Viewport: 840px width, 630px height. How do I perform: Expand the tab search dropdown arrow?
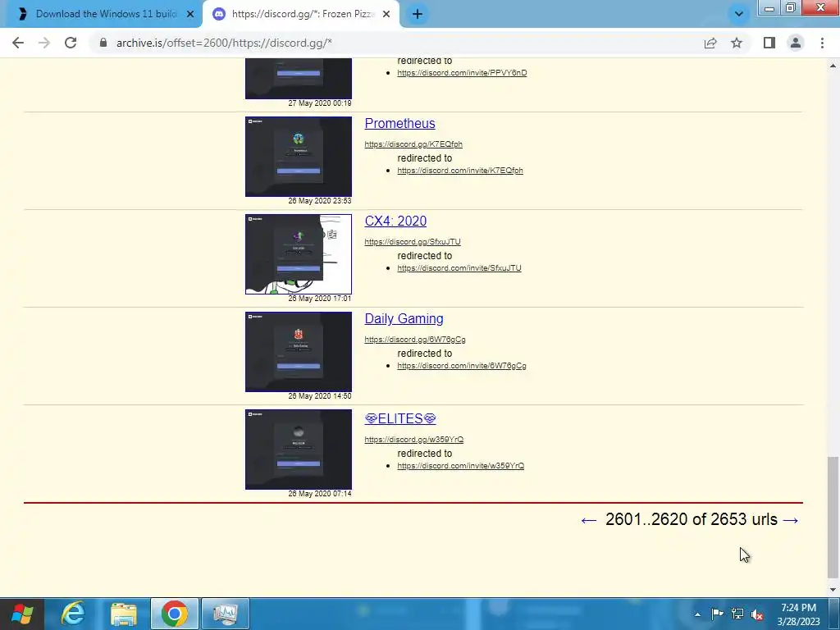739,14
